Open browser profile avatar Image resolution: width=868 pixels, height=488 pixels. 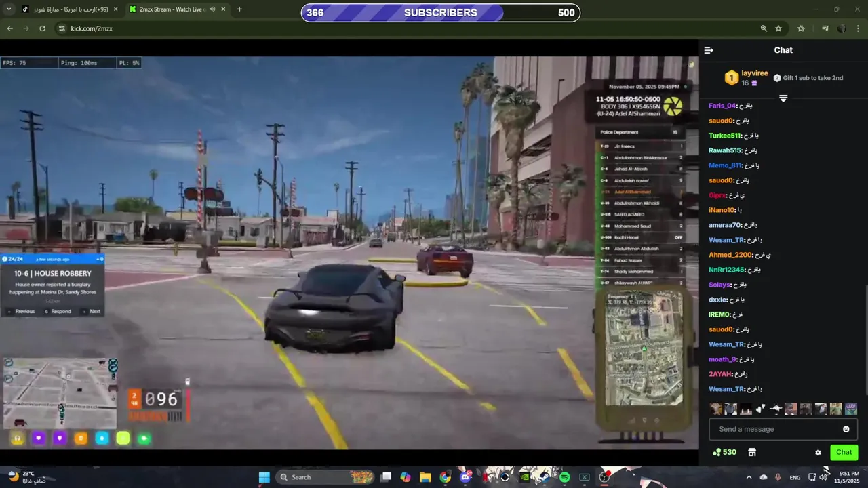click(842, 28)
